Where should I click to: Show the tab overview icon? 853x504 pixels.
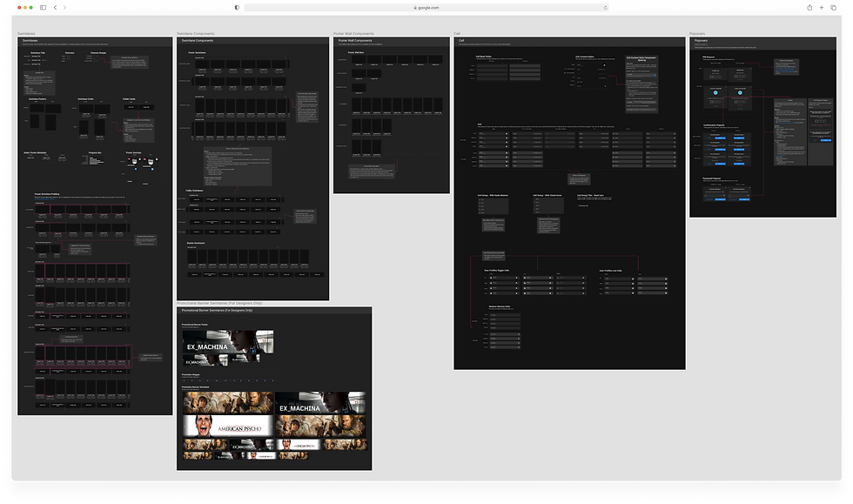click(833, 8)
